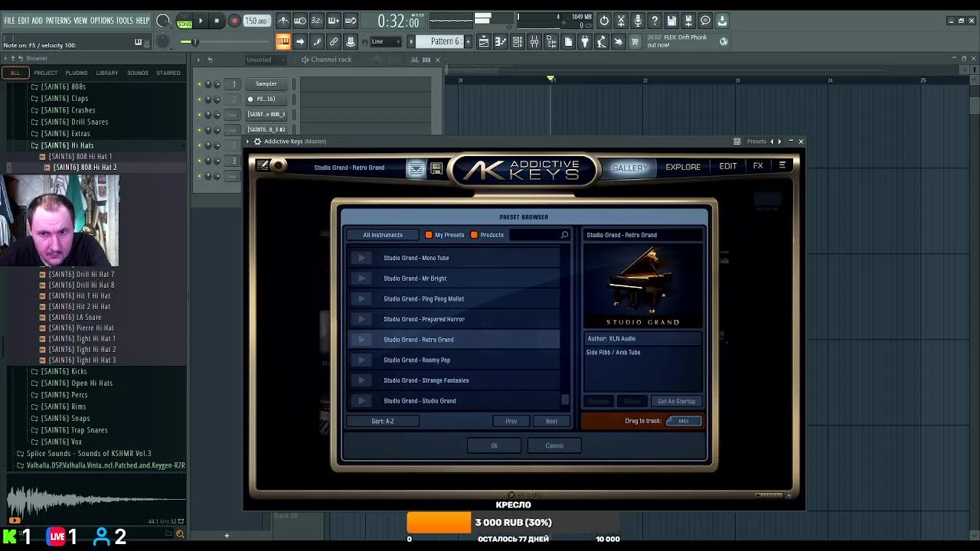Open the Playlist view icon
This screenshot has width=980, height=551.
point(484,41)
